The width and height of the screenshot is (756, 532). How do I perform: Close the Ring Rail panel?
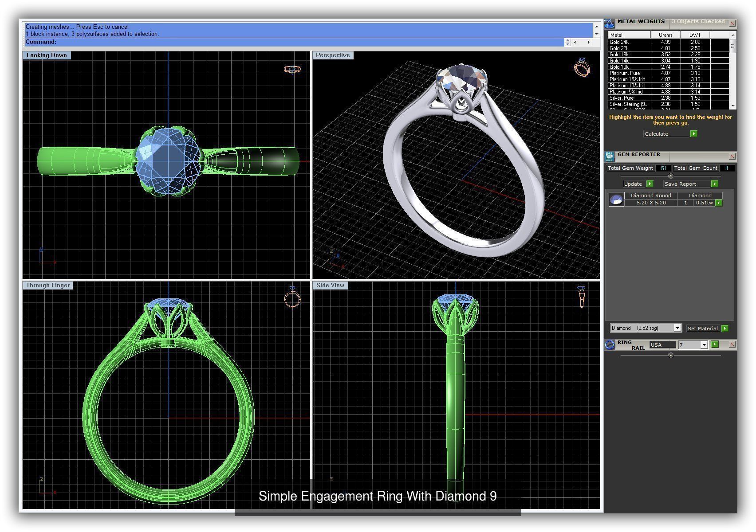click(732, 344)
